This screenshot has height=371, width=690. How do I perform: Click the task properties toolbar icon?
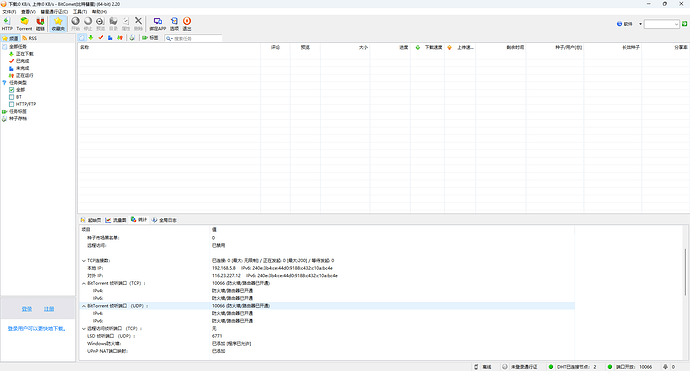pyautogui.click(x=126, y=23)
